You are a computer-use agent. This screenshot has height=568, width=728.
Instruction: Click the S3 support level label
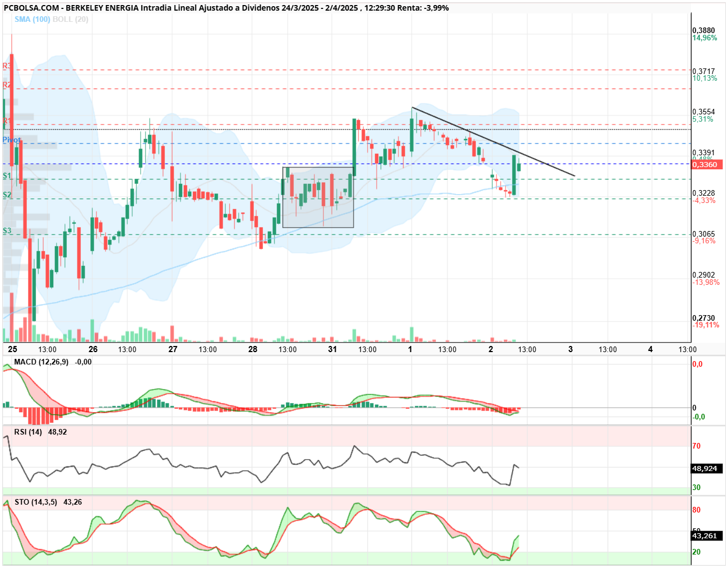tap(7, 230)
